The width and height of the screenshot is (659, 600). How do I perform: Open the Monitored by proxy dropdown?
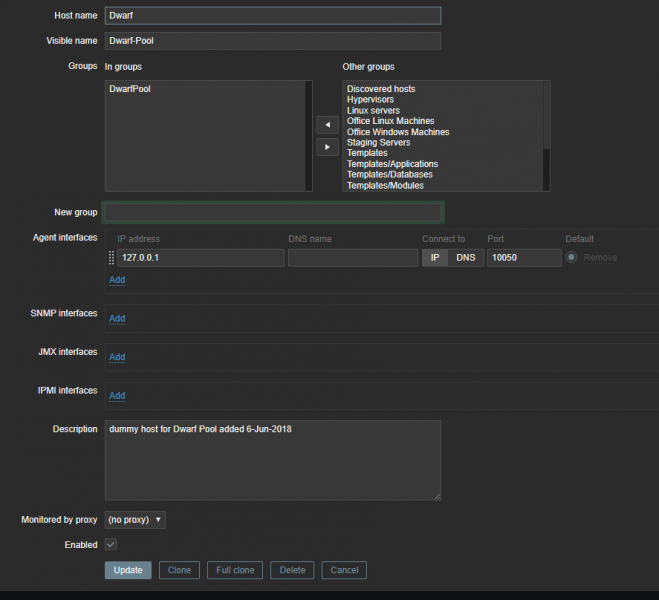(135, 520)
